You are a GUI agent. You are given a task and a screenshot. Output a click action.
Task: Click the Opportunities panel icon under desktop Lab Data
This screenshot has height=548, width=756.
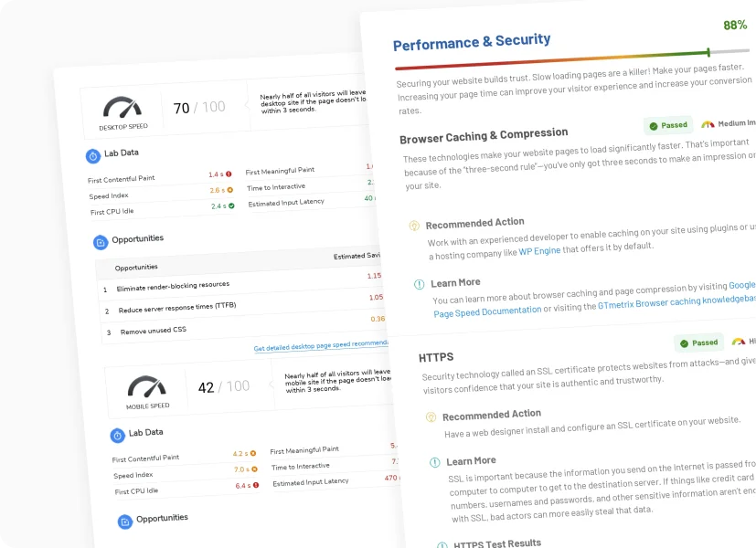pyautogui.click(x=102, y=239)
